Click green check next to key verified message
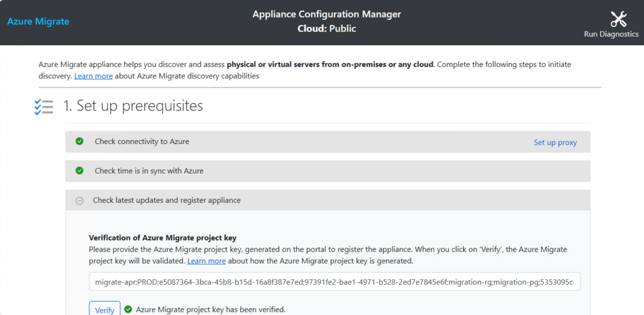Screen dimensions: 644x315 click(x=128, y=309)
